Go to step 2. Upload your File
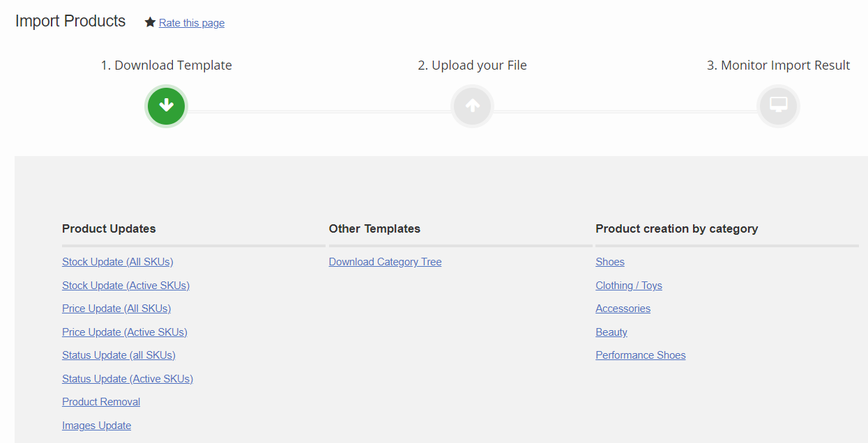This screenshot has height=443, width=868. point(472,65)
